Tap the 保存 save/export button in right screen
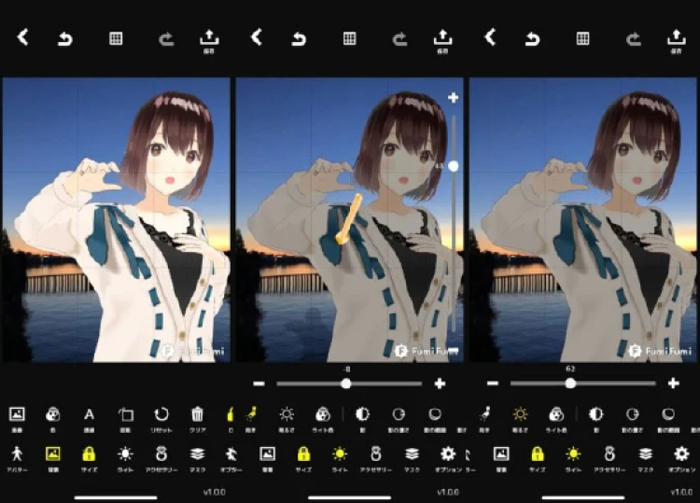Screen dimensions: 700x503 [676, 38]
